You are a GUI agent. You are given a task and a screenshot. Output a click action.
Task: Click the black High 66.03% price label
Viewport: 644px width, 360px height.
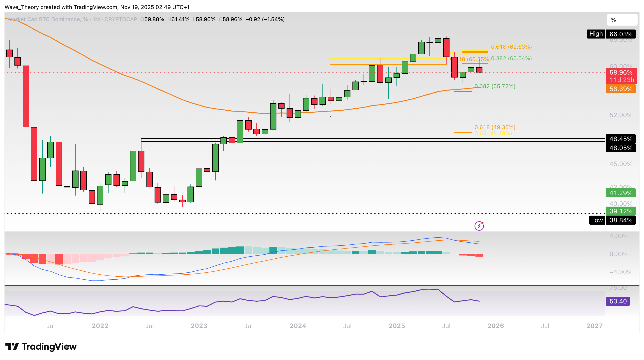tap(611, 34)
